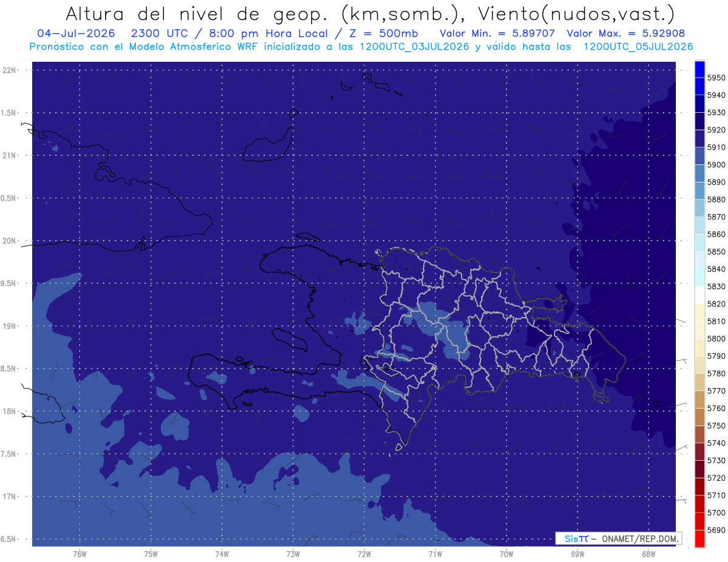728x562 pixels.
Task: Click the 21N latitude label
Action: [x=10, y=155]
